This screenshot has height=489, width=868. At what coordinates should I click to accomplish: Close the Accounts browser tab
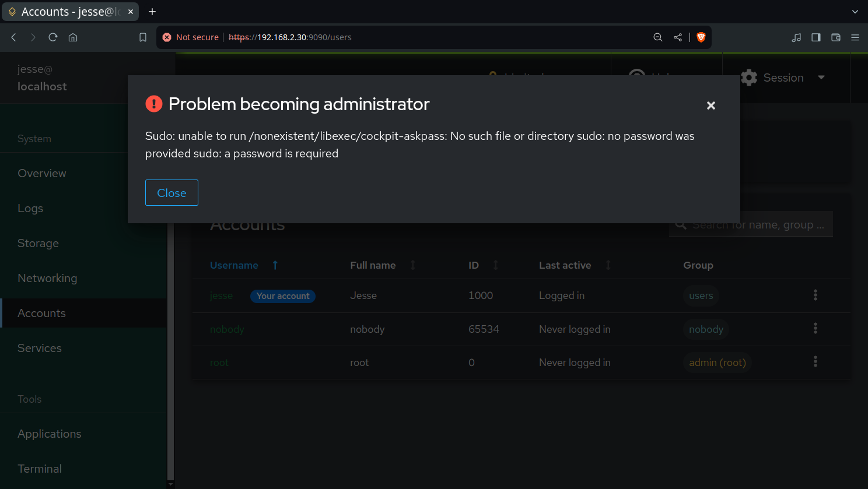click(131, 12)
